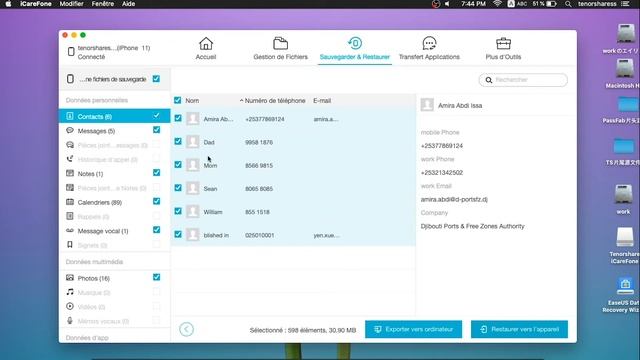Click email amira.abdi@d-portsfz.dj in details
Viewport: 640px width, 360px height.
click(x=454, y=200)
